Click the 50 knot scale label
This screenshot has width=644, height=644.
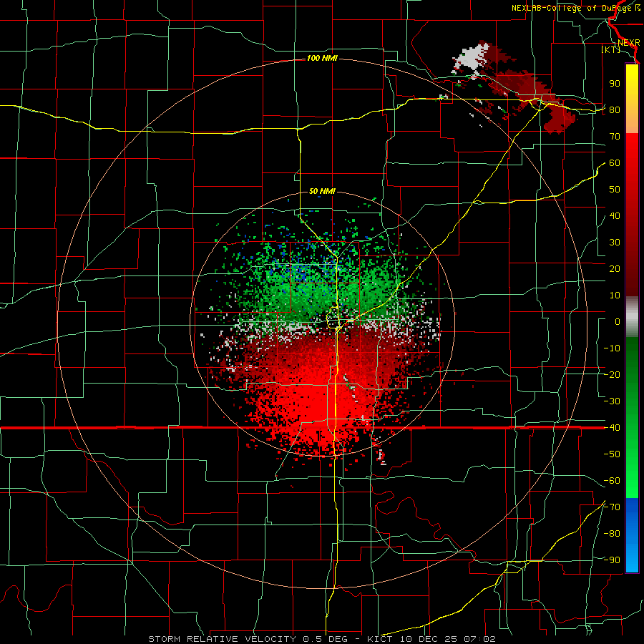[615, 190]
